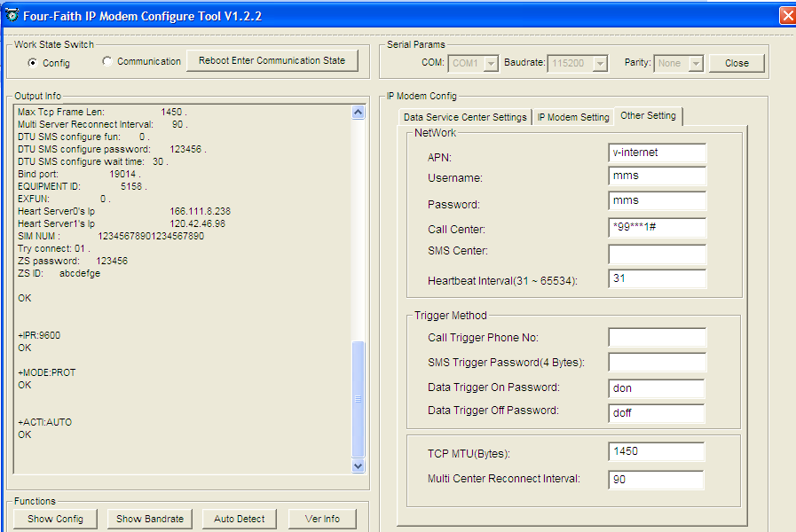The width and height of the screenshot is (796, 532).
Task: Click the 'ZS password: 123456' line
Action: point(73,262)
